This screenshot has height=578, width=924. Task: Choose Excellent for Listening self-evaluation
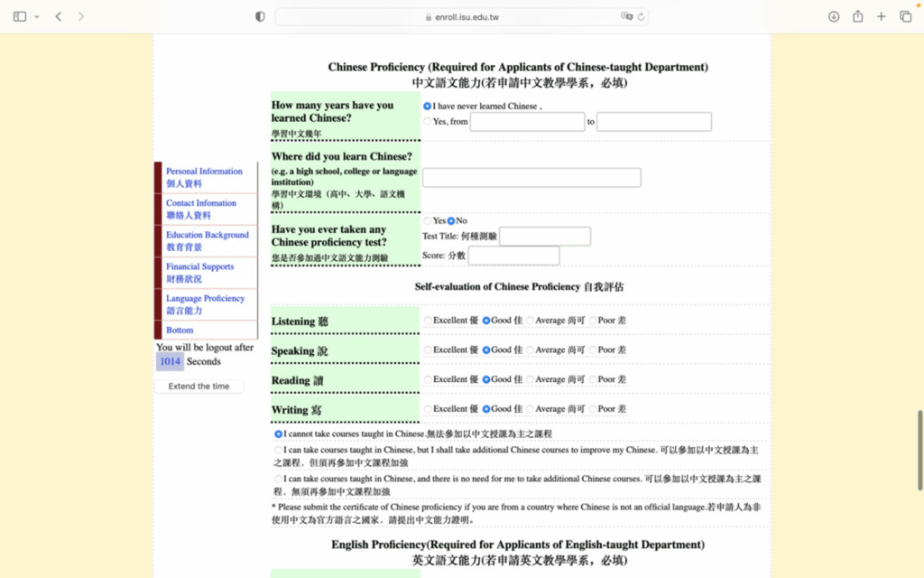tap(428, 321)
